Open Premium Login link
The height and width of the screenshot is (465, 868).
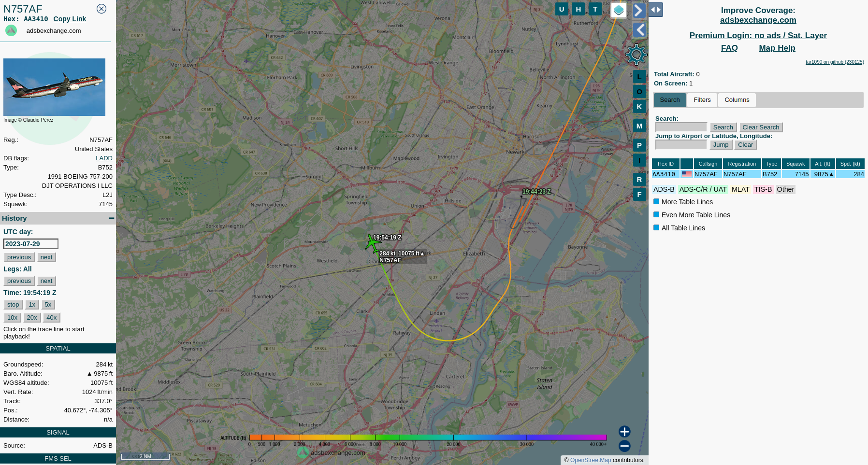point(758,35)
